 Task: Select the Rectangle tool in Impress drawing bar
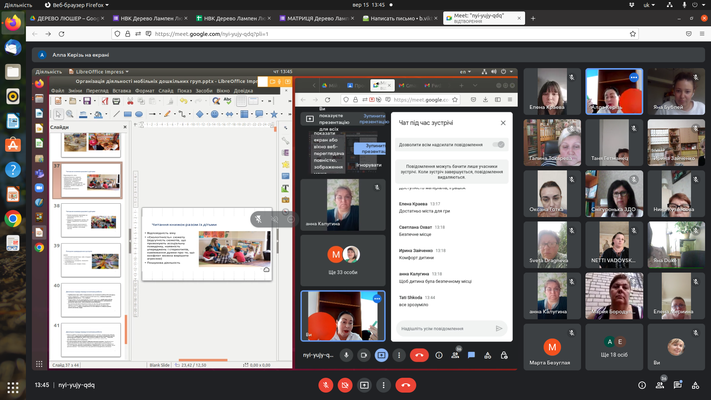pyautogui.click(x=128, y=114)
